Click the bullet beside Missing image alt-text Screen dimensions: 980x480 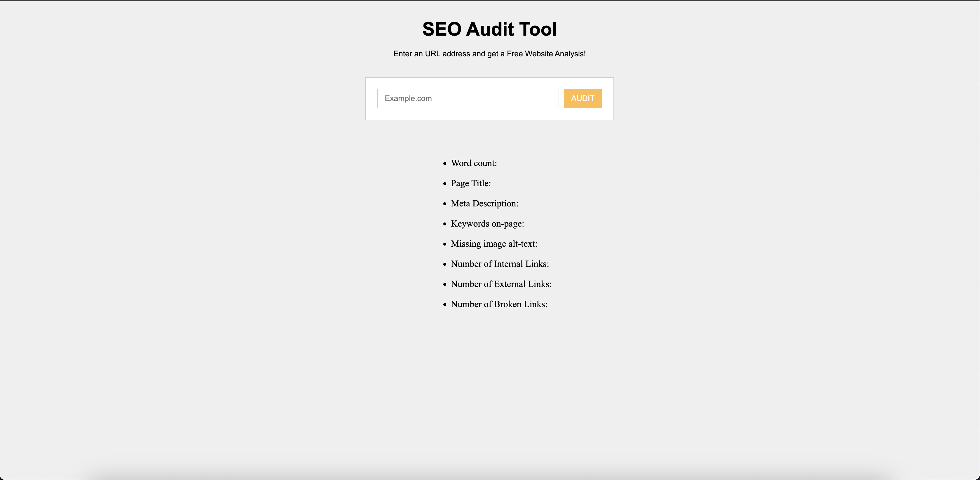[x=445, y=244]
